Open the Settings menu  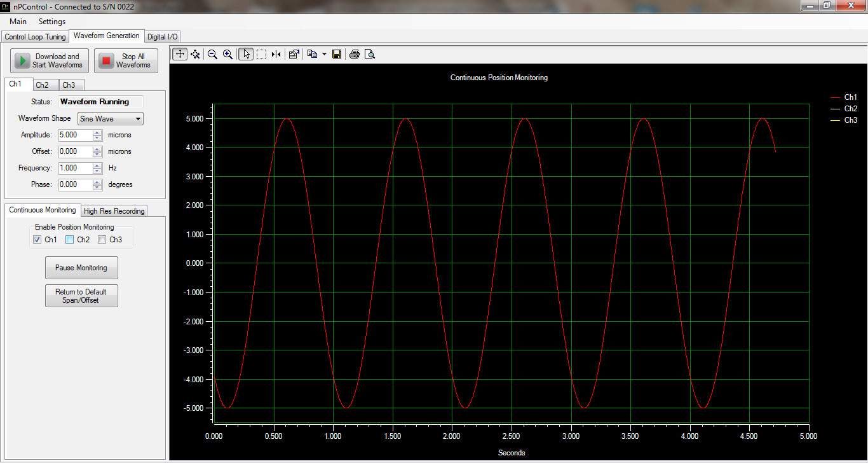point(51,21)
